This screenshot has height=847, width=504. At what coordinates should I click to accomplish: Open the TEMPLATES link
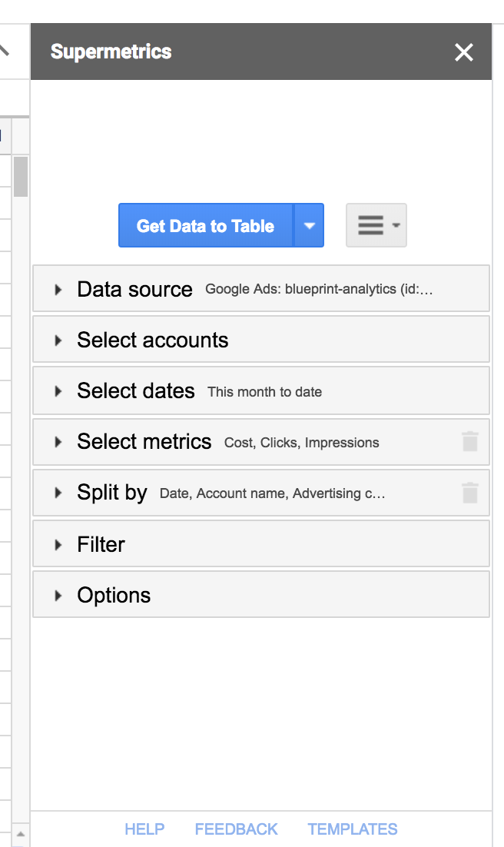pyautogui.click(x=353, y=829)
